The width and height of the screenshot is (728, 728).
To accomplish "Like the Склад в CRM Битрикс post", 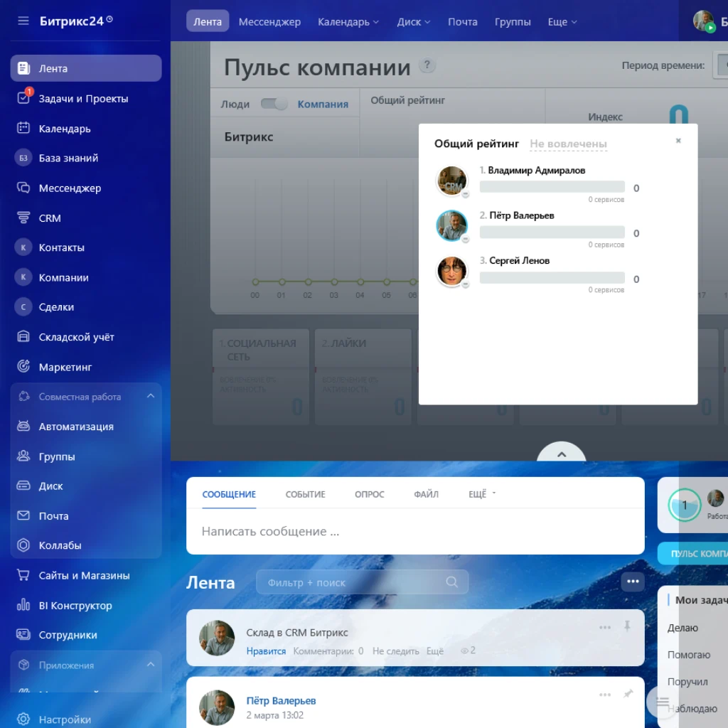I will [x=267, y=651].
